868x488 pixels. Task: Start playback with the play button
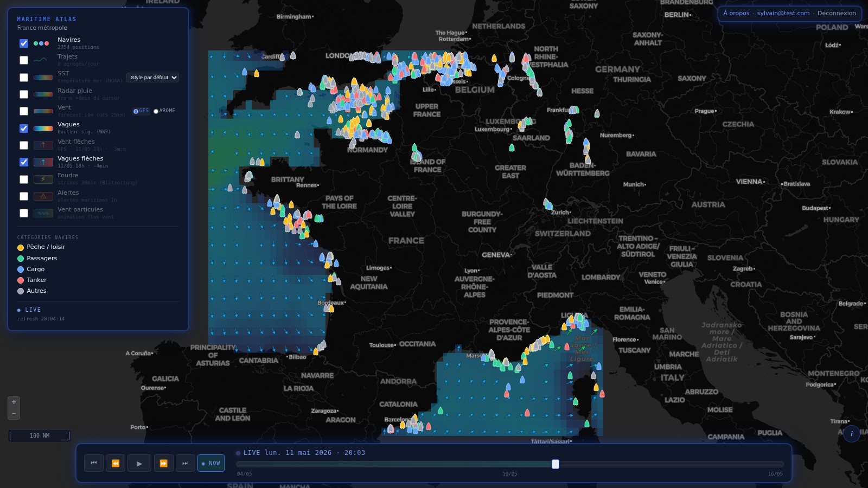[139, 463]
